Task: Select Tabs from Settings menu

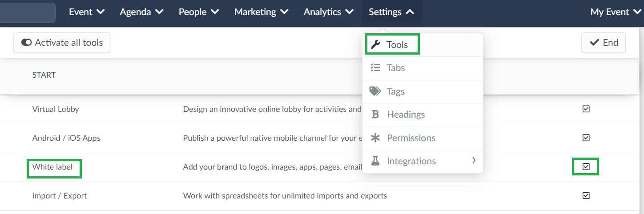Action: (x=423, y=68)
